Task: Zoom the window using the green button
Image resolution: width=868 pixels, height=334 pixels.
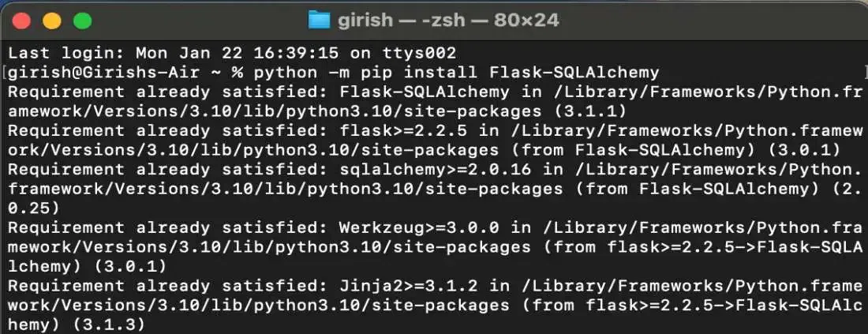Action: click(x=80, y=21)
